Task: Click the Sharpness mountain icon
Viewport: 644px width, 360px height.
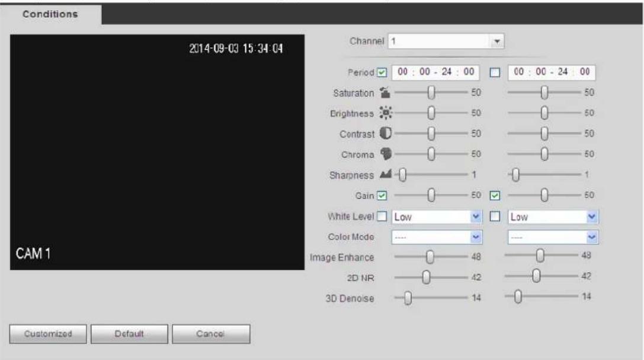Action: click(x=385, y=174)
